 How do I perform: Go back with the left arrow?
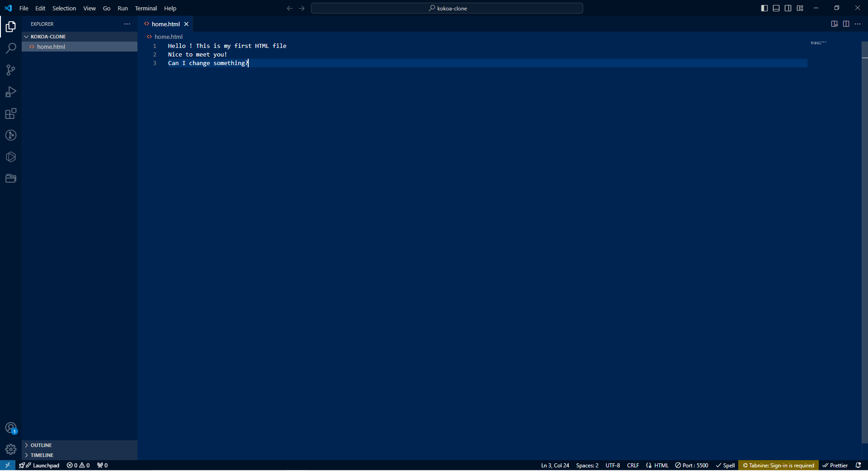point(290,8)
